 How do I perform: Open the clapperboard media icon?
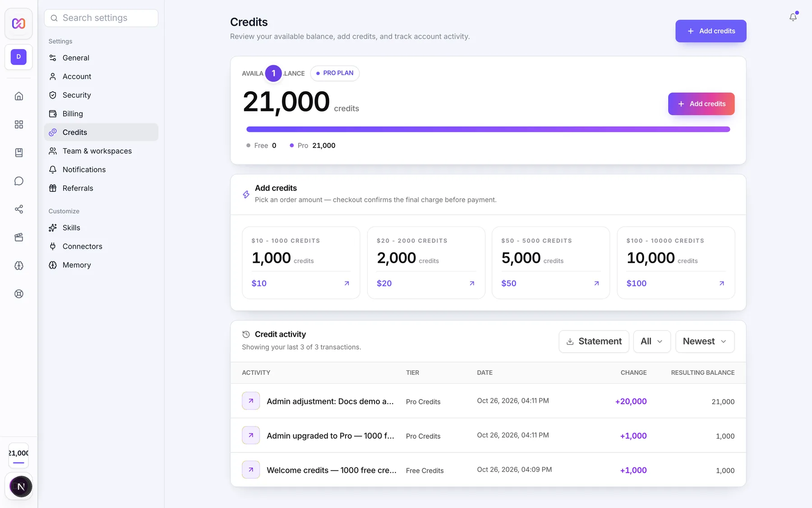point(18,238)
